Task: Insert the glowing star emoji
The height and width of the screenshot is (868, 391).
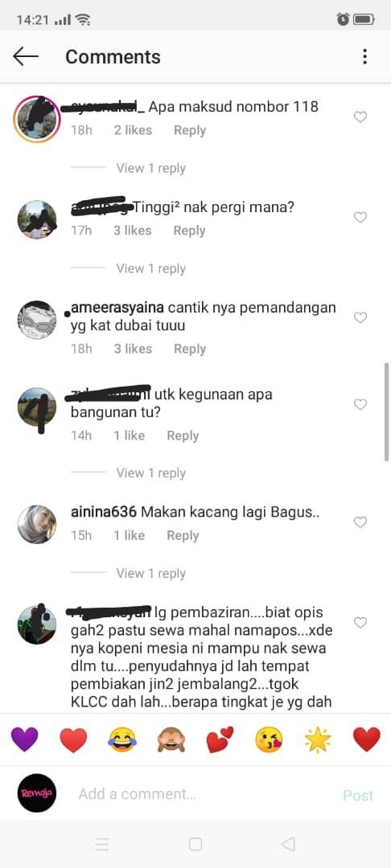Action: [x=318, y=739]
